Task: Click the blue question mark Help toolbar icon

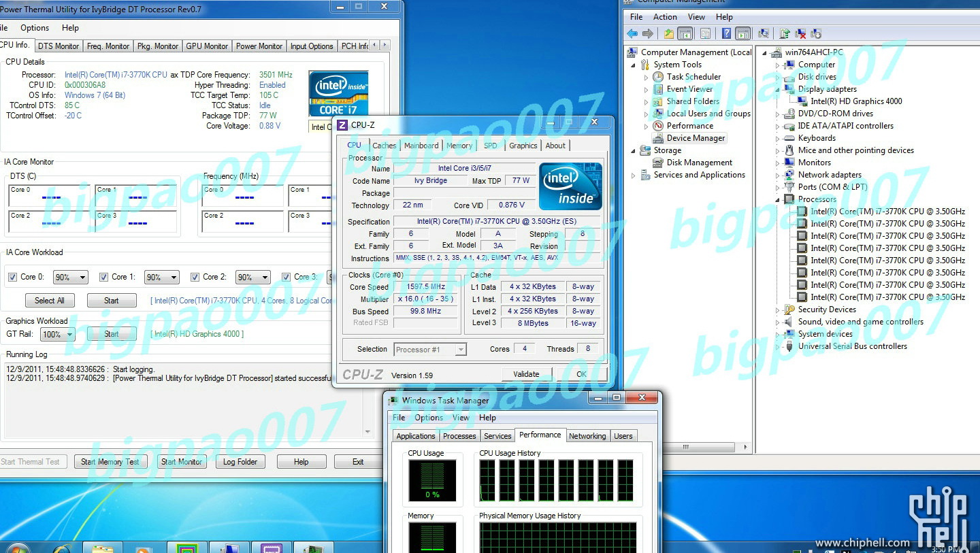Action: (727, 33)
